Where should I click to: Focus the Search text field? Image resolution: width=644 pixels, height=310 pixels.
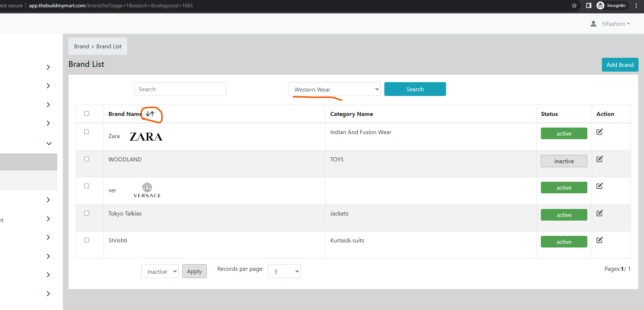click(180, 89)
